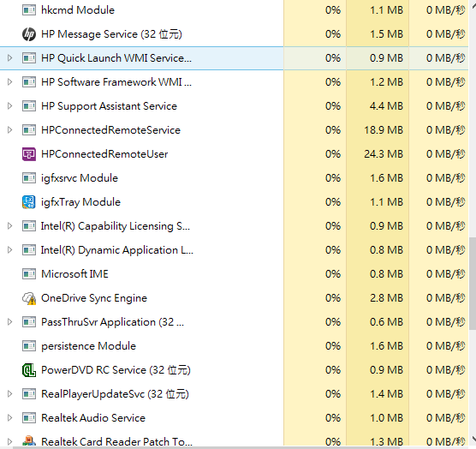This screenshot has width=476, height=449.
Task: Expand the PassThruSvr Application group
Action: 9,321
